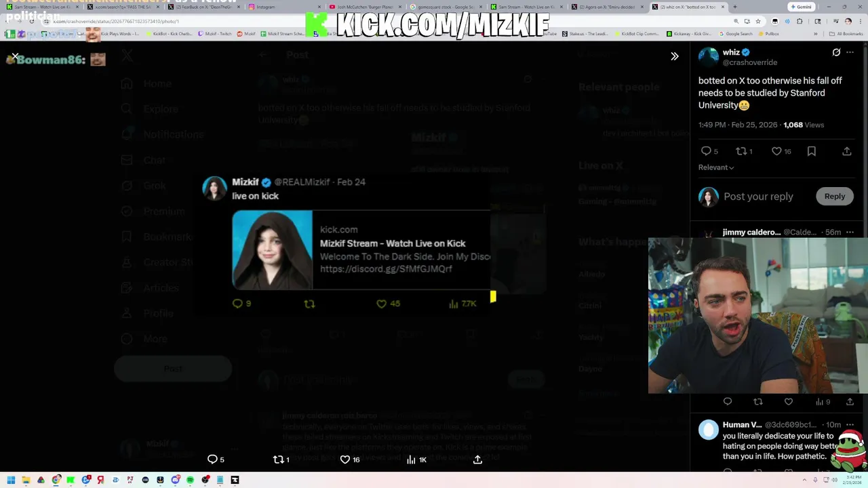The image size is (868, 488).
Task: Open a new browser tab with plus
Action: coord(734,7)
